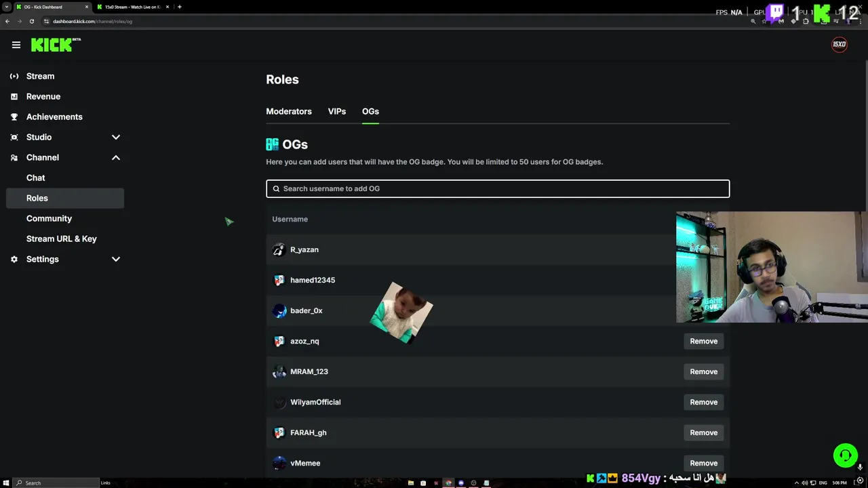
Task: Expand the Studio section chevron
Action: coord(116,137)
